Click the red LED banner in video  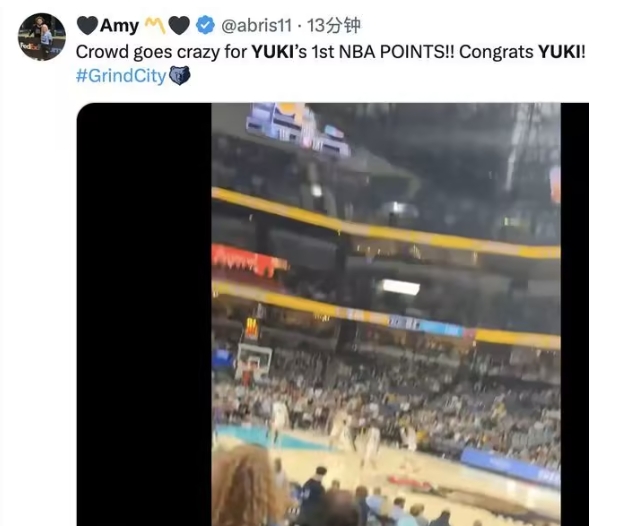250,260
